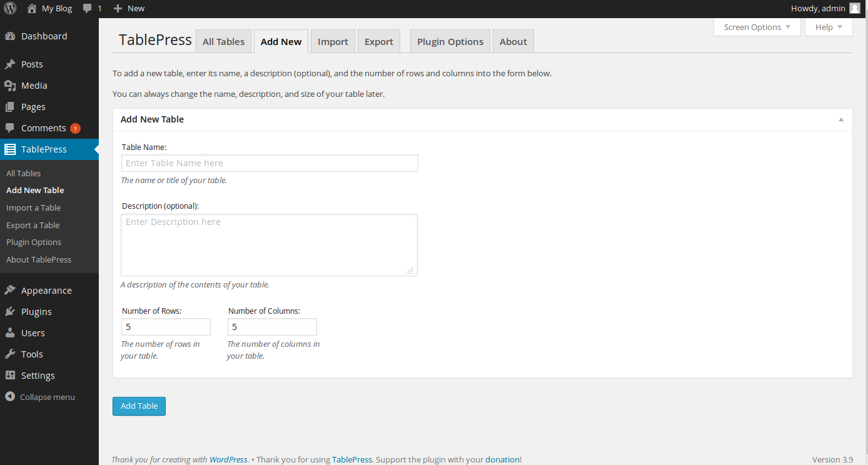The width and height of the screenshot is (868, 465).
Task: Open the Plugin Options tab
Action: coord(450,42)
